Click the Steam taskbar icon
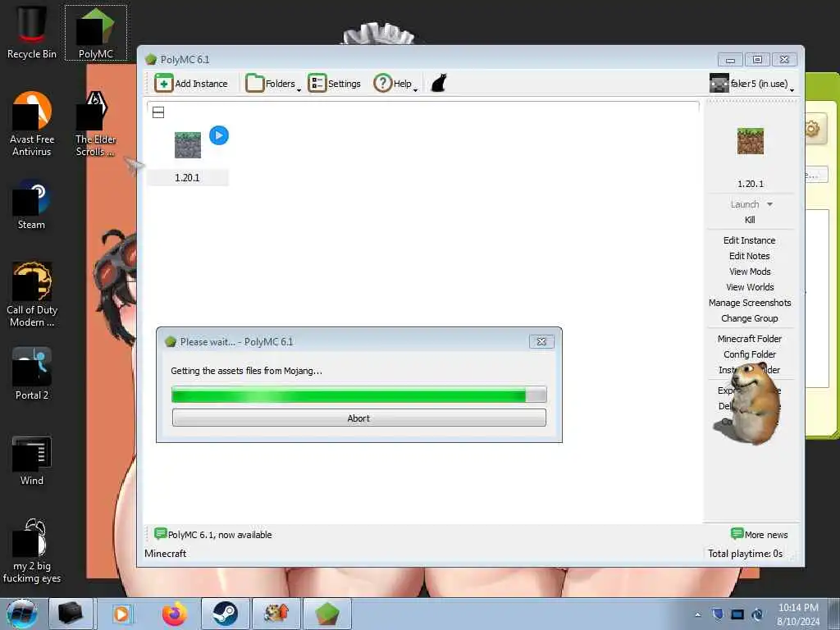This screenshot has height=630, width=840. (x=225, y=614)
